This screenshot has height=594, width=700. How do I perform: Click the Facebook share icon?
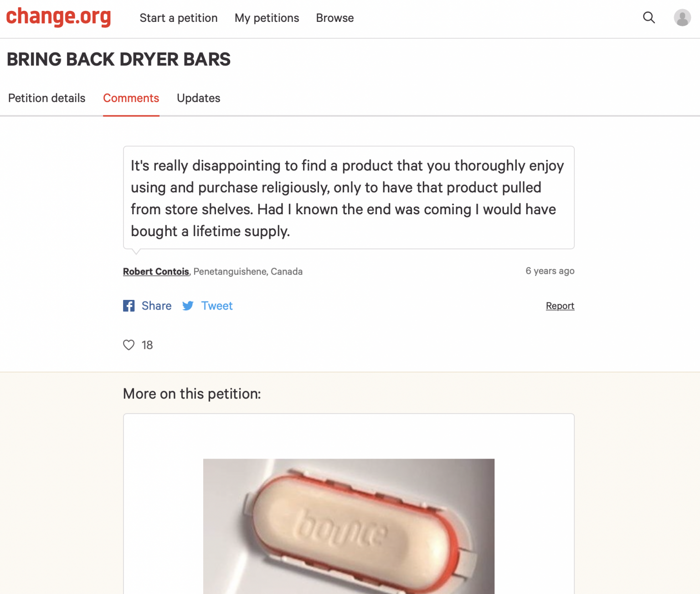[x=129, y=306]
